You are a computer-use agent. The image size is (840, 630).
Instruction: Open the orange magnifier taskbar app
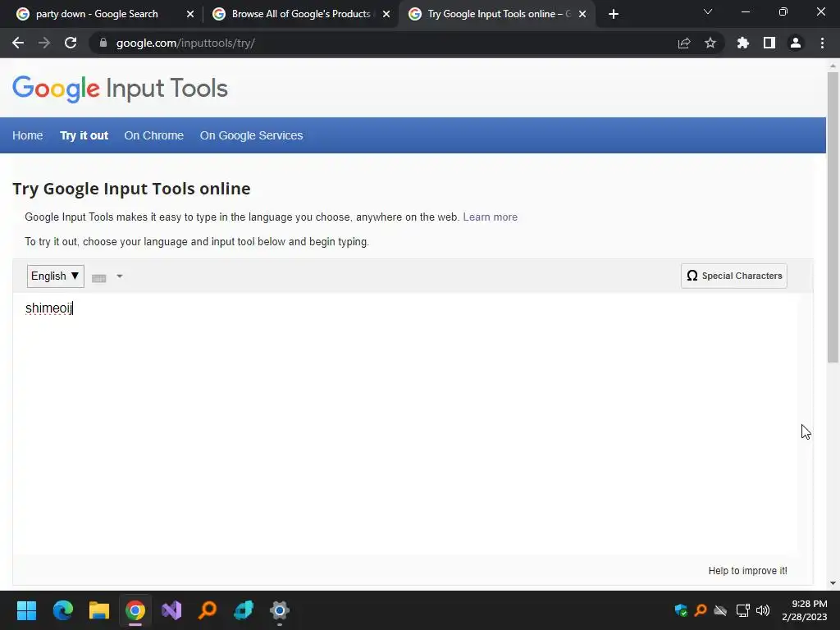click(208, 610)
